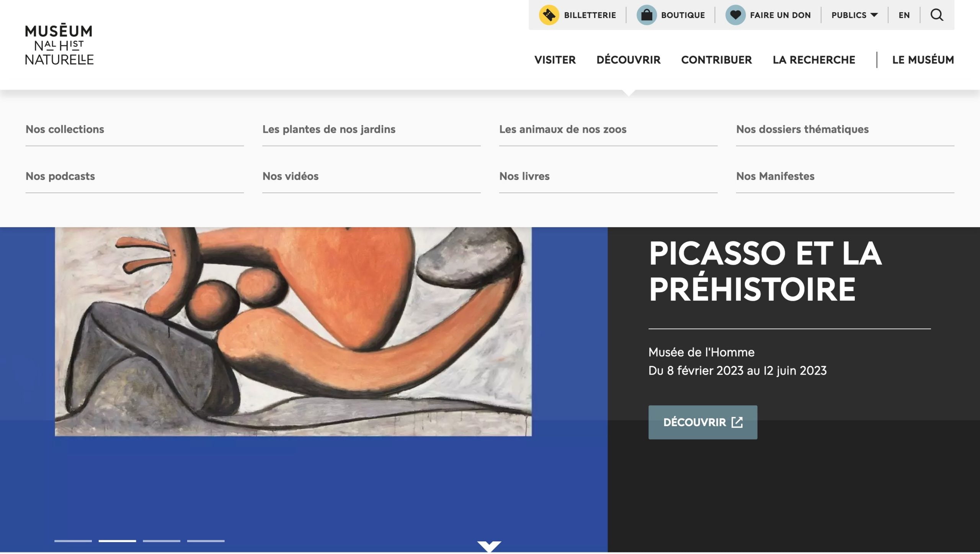Click the external link icon on Découvrir button

tap(737, 422)
